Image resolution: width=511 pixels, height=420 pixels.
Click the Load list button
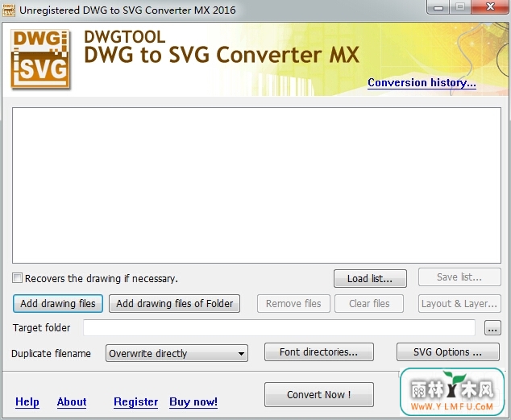coord(370,278)
